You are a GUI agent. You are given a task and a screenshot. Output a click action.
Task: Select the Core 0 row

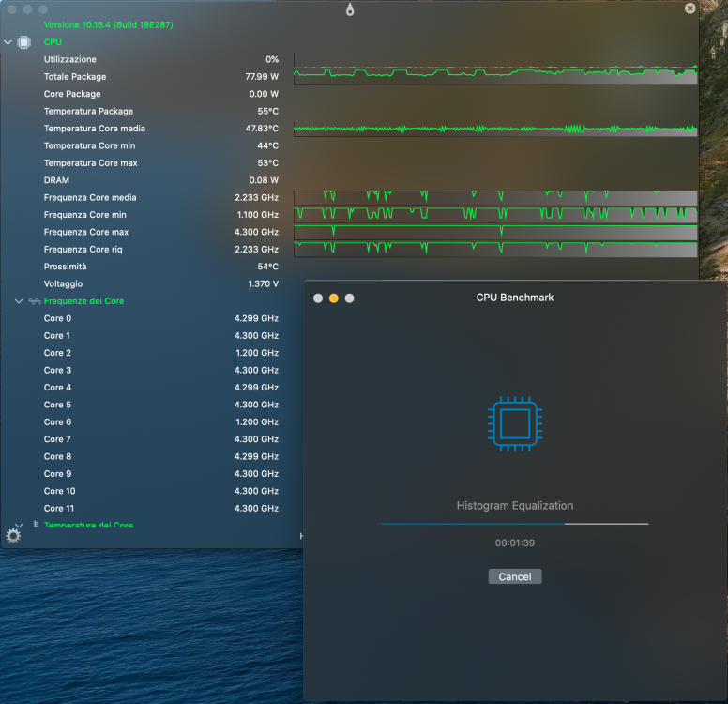[x=161, y=318]
